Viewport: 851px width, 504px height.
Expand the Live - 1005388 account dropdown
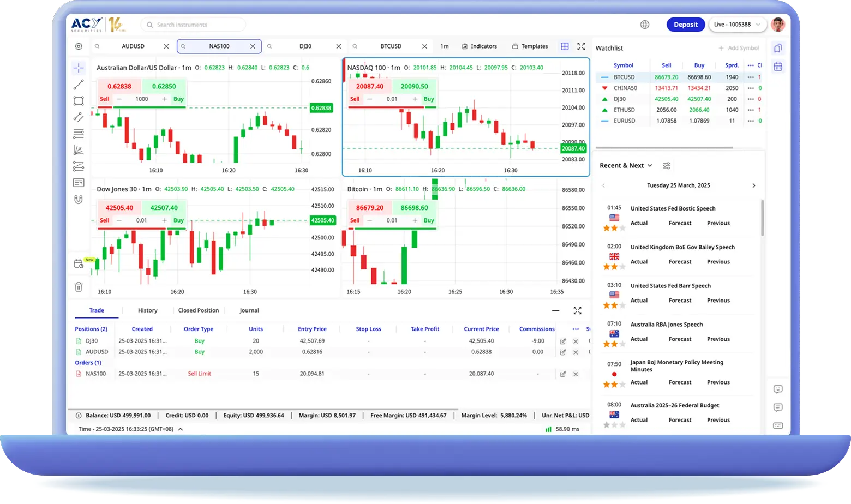click(738, 24)
